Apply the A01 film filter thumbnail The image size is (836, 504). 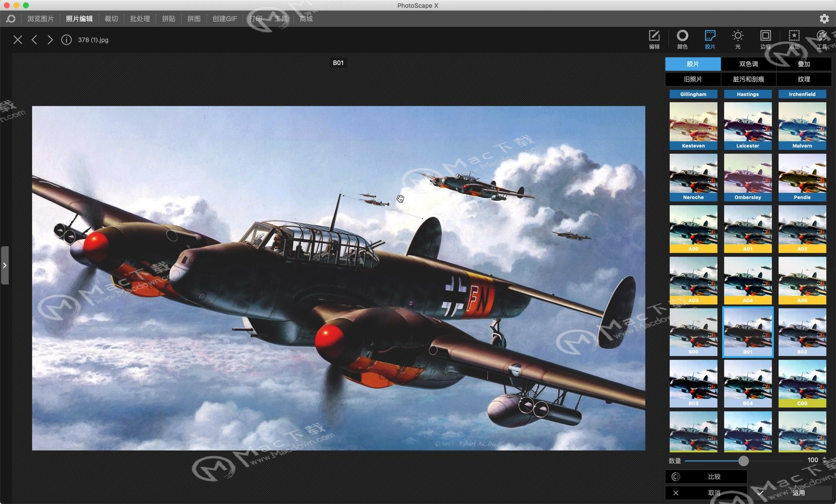(x=748, y=229)
